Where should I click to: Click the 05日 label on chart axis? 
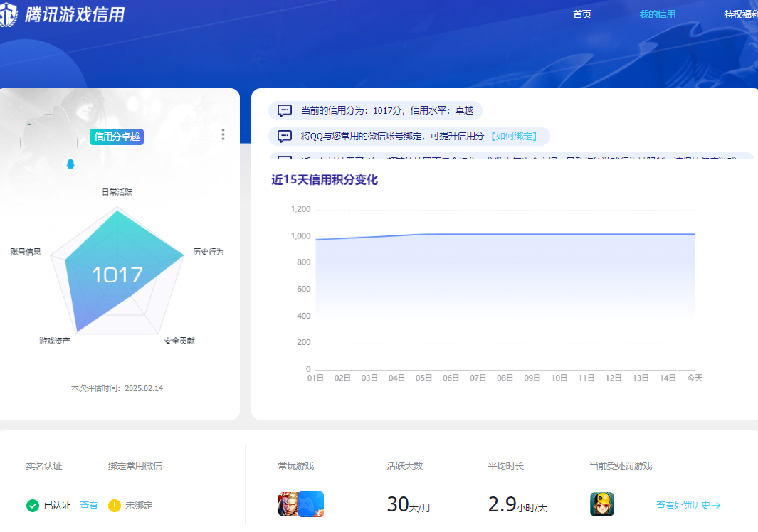point(424,378)
